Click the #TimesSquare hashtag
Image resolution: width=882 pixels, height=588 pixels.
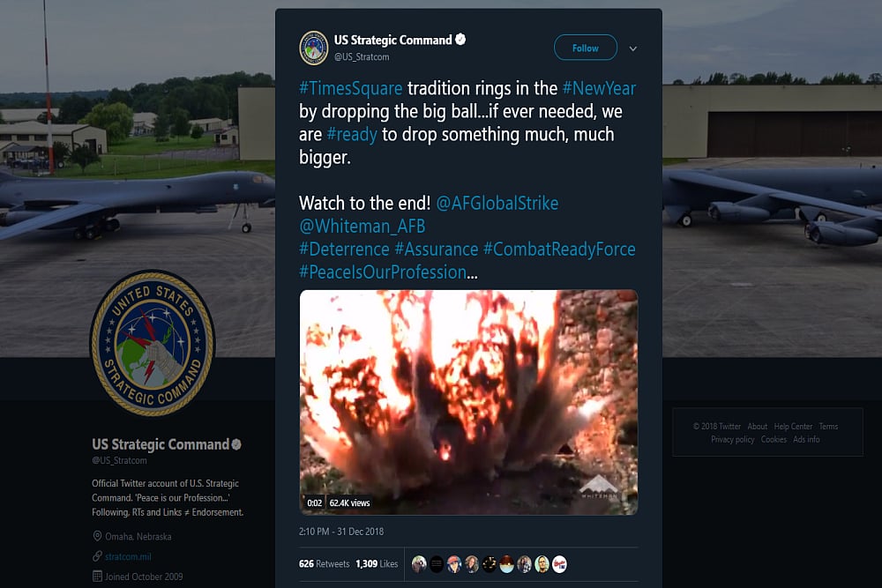[x=351, y=88]
